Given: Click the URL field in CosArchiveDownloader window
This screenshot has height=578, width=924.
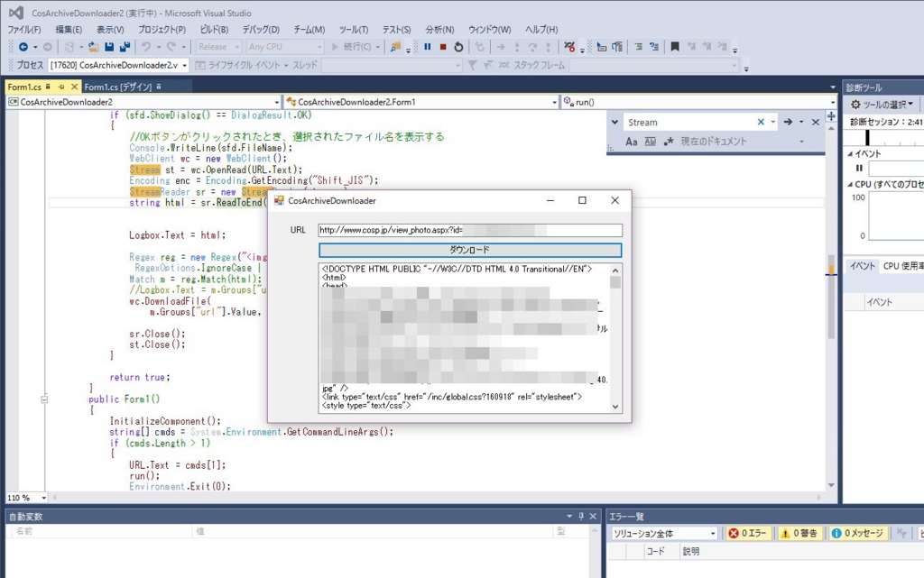Looking at the screenshot, I should [469, 230].
